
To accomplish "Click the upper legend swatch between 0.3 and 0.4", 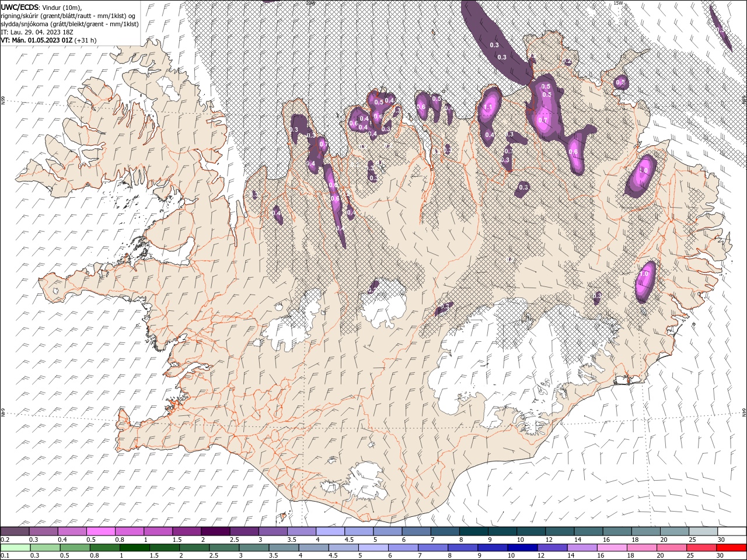I will pyautogui.click(x=44, y=531).
